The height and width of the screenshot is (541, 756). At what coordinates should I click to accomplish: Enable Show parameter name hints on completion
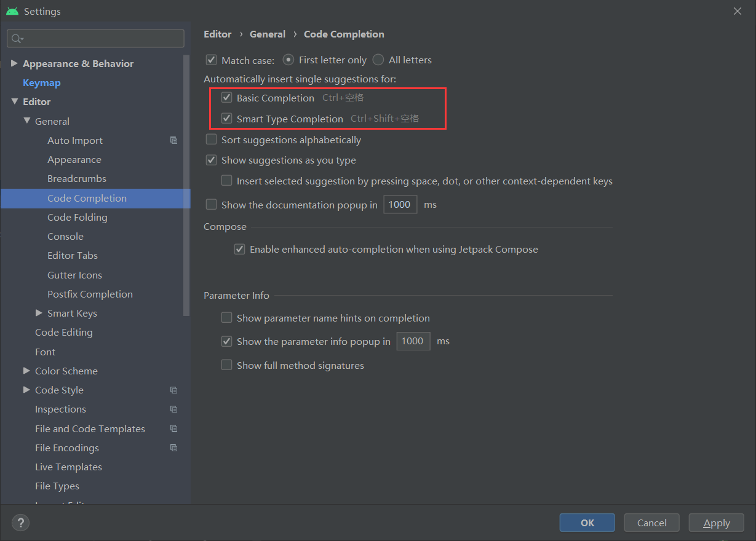[226, 318]
